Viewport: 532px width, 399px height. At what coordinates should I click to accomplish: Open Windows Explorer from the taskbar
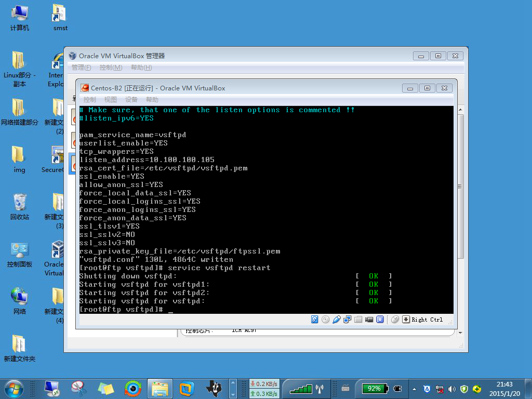pos(160,389)
